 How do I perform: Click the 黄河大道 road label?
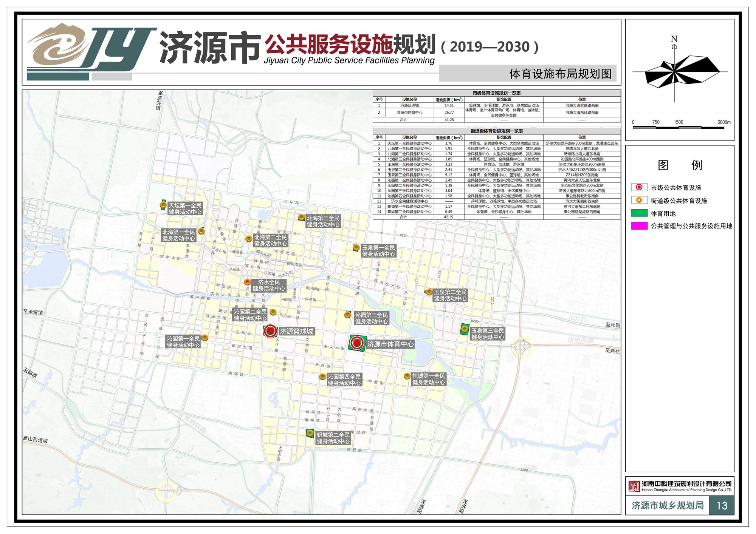pyautogui.click(x=242, y=346)
